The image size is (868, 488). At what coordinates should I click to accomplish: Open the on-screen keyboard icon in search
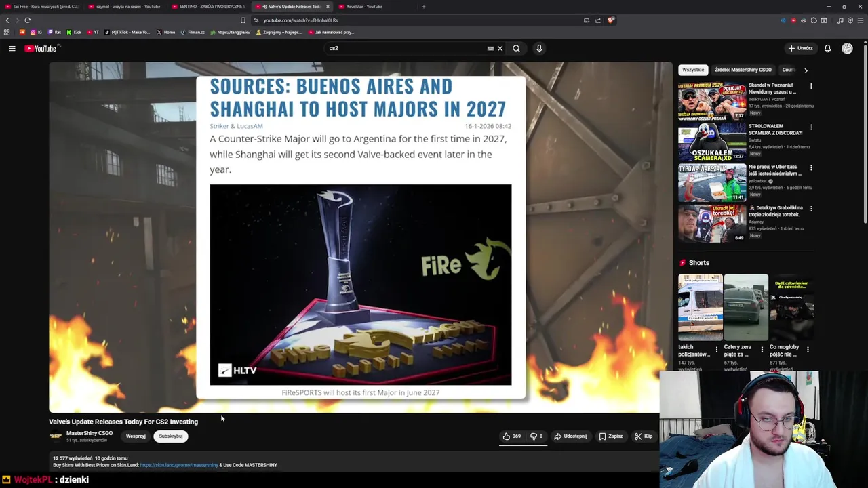[490, 48]
